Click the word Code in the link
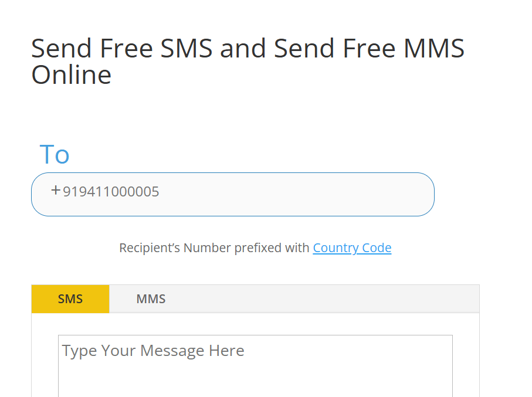The width and height of the screenshot is (532, 397). (377, 248)
